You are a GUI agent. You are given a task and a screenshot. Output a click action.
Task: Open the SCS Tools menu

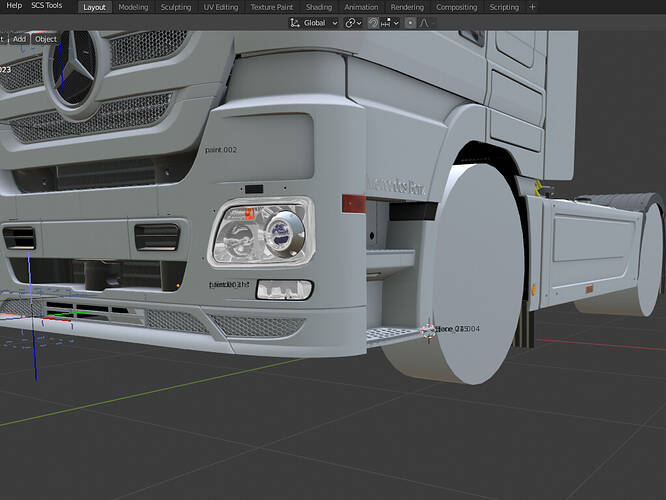click(46, 6)
